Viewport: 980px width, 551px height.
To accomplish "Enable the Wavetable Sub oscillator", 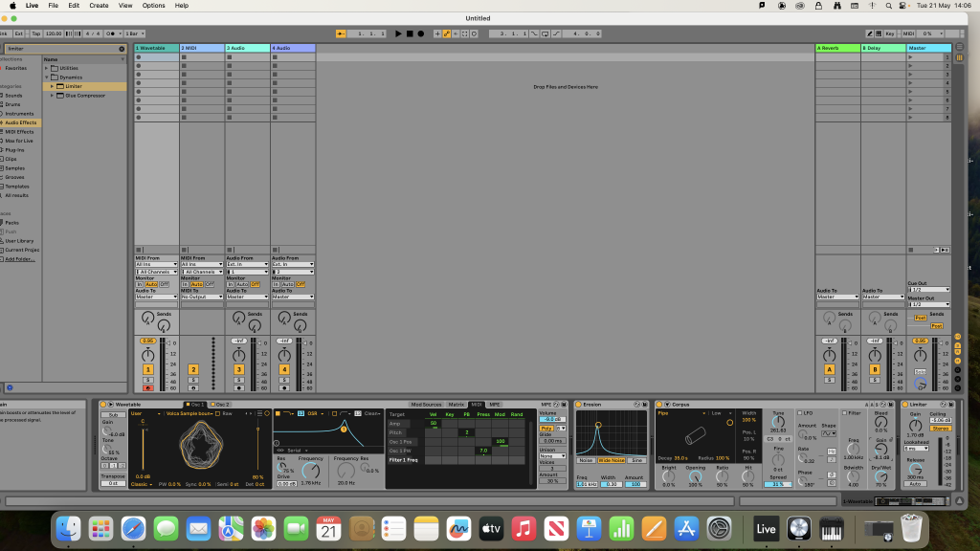I will [113, 415].
